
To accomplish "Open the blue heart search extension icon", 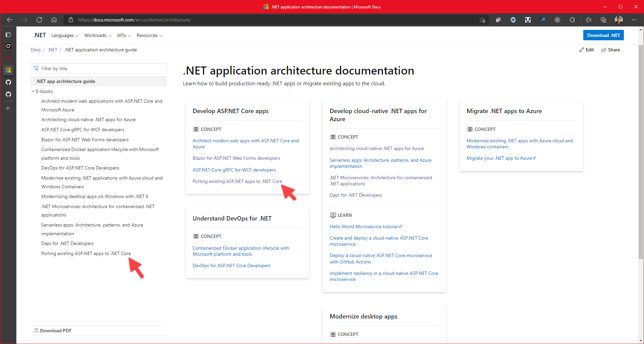I will pos(543,20).
